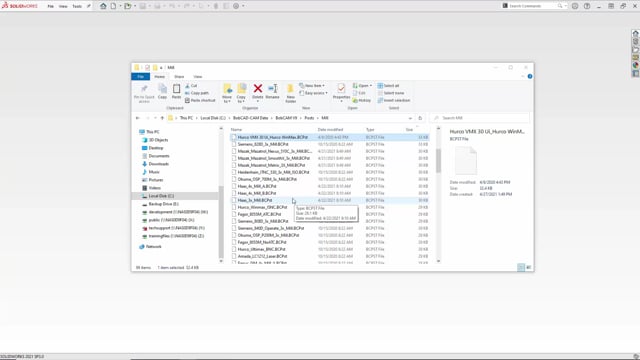
Task: Select the Haas_3x_Mill.BCPst file
Action: tap(329, 200)
